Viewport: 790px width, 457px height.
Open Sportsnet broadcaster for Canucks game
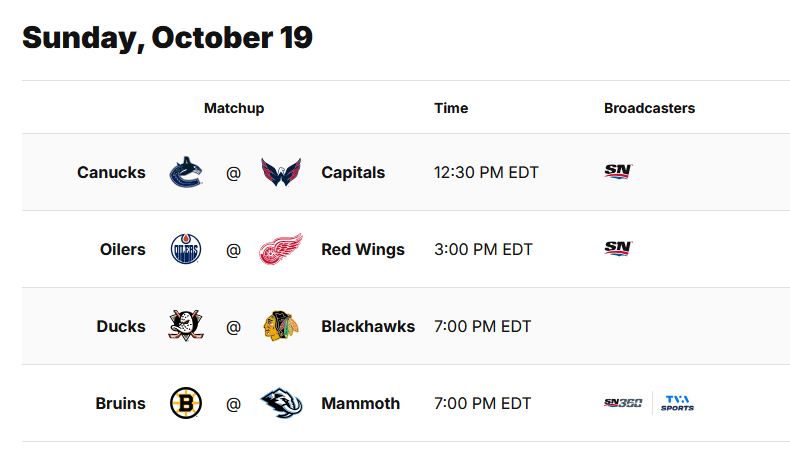618,172
